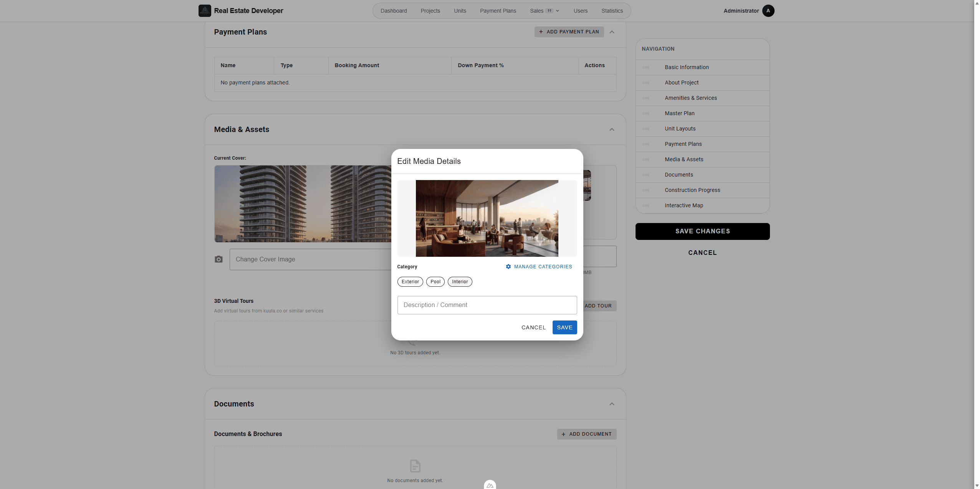Screen dimensions: 980x489
Task: Click the Add Tour button
Action: point(598,306)
